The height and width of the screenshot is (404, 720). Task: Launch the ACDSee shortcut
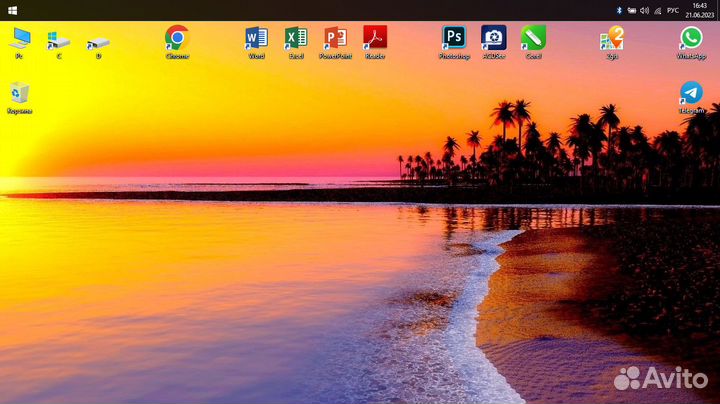coord(494,42)
